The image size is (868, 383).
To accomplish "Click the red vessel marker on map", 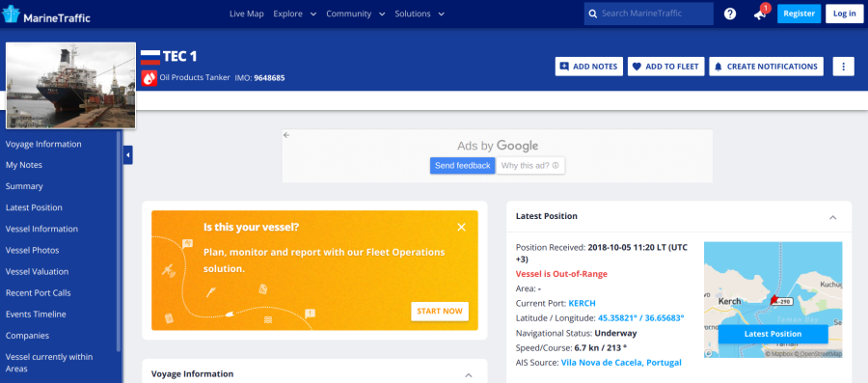I will (x=774, y=300).
